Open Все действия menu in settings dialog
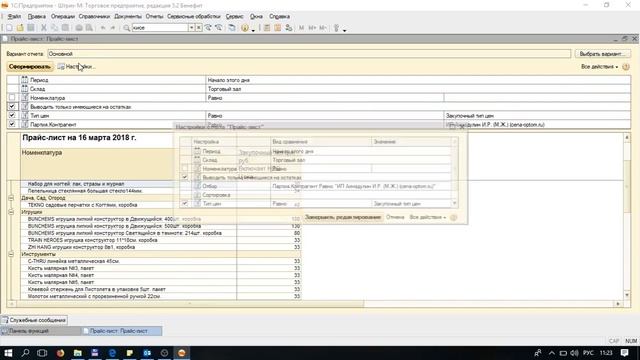The height and width of the screenshot is (360, 640). (x=427, y=217)
